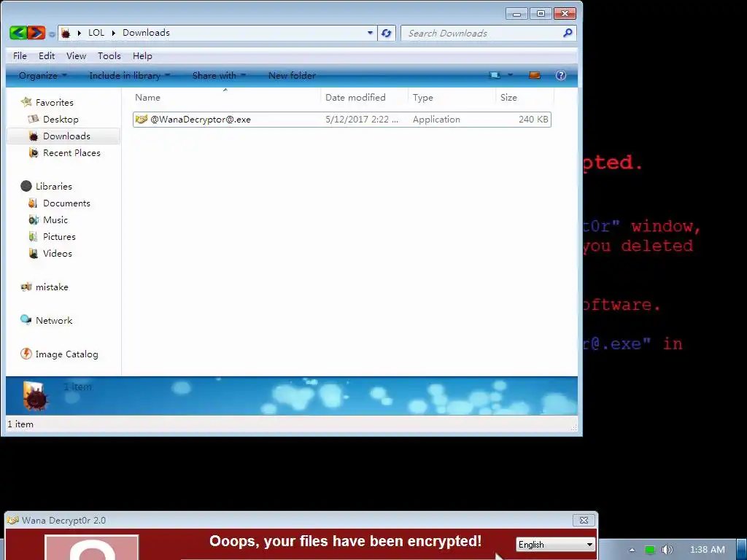Sort by the Type column
Screen dimensions: 747x560
tap(451, 97)
